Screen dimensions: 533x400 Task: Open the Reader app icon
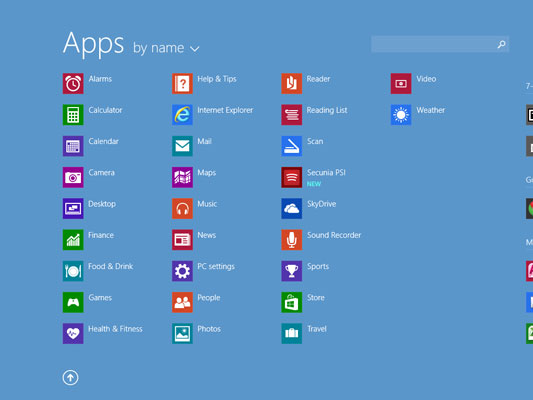point(292,83)
